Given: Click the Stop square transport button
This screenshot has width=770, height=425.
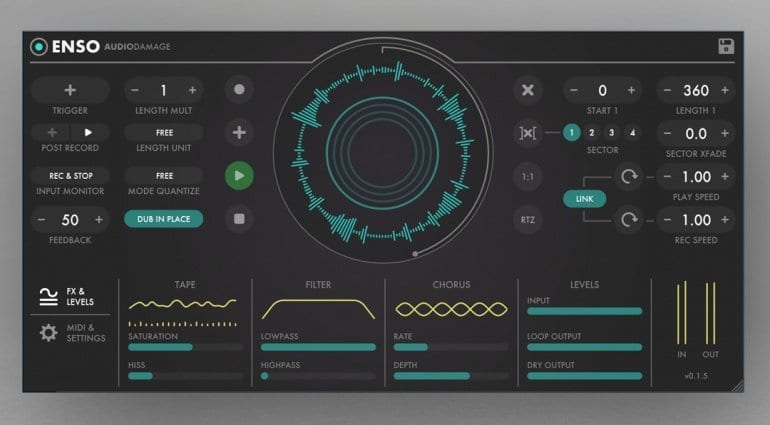Looking at the screenshot, I should (x=239, y=219).
